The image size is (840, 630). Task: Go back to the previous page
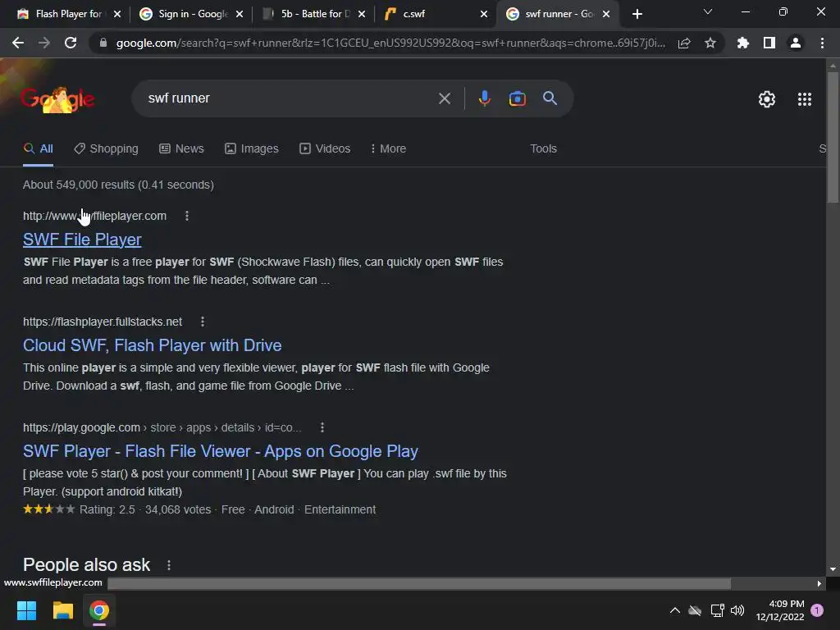[18, 43]
